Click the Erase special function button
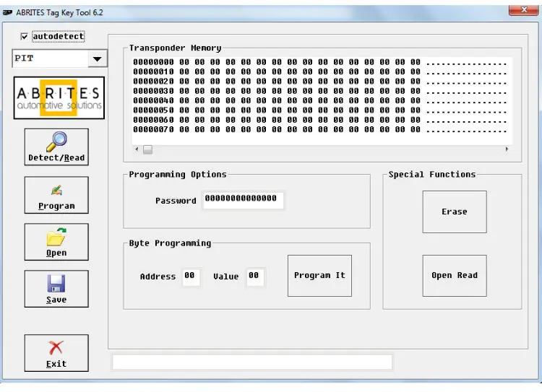 [455, 212]
